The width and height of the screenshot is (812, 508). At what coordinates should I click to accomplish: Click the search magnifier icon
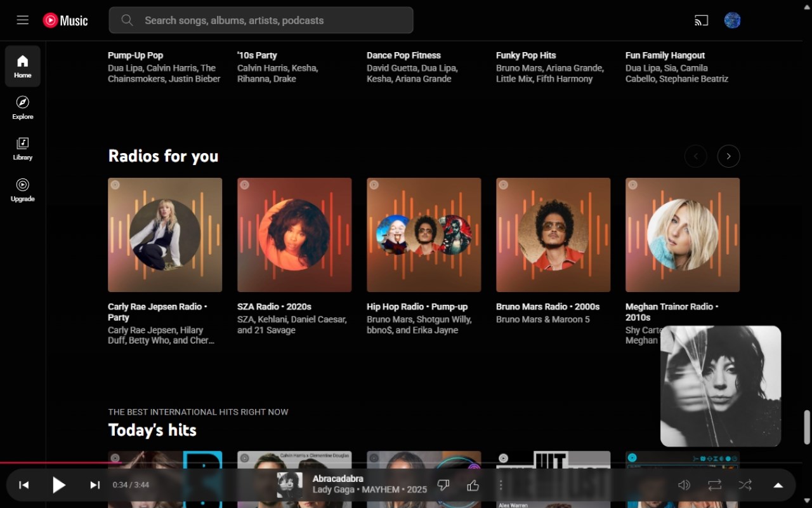click(x=127, y=20)
